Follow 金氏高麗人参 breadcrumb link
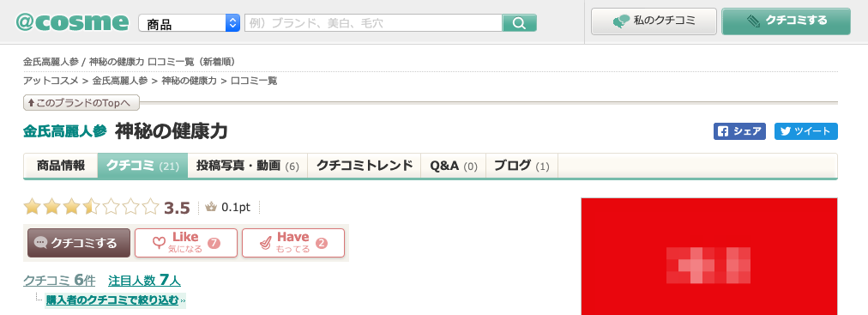 [x=120, y=81]
